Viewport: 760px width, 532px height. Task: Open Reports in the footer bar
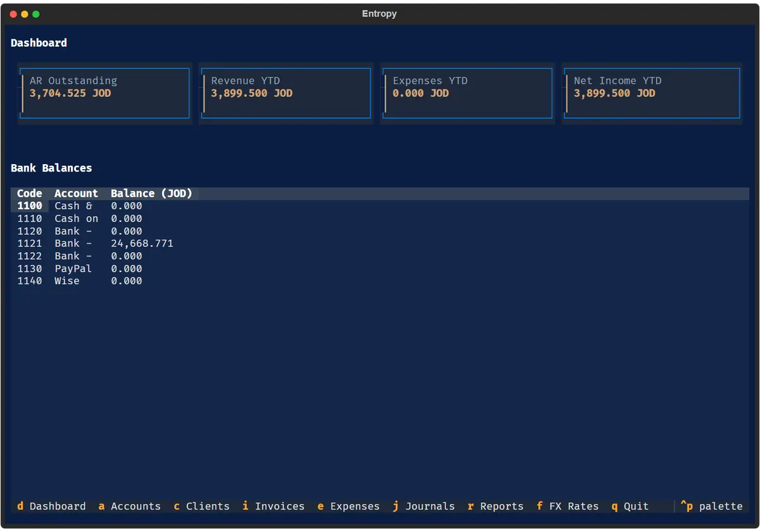tap(496, 506)
